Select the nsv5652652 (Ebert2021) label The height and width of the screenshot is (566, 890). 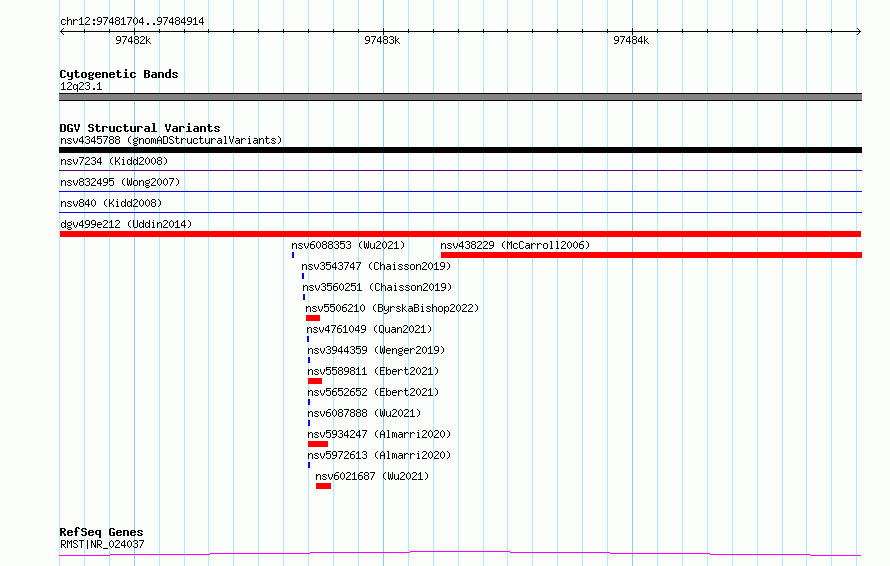[373, 392]
